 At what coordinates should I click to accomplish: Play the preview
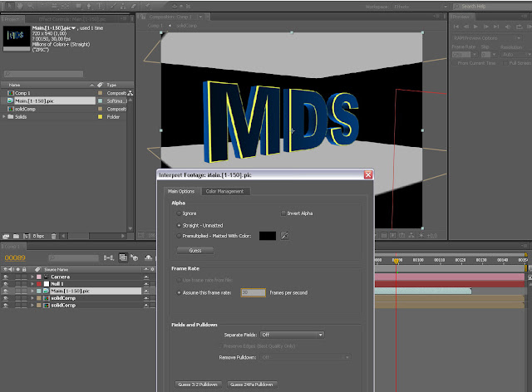coord(475,27)
